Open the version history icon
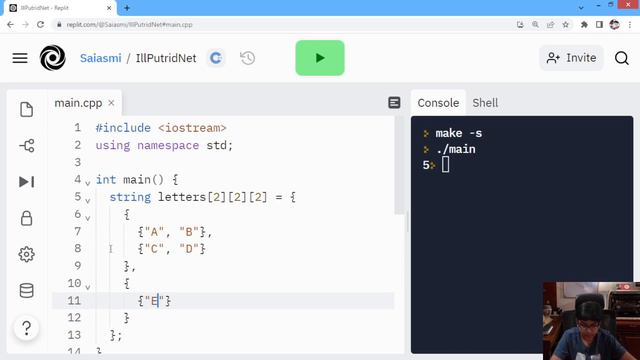Screen dimensions: 640x360 (x=247, y=58)
